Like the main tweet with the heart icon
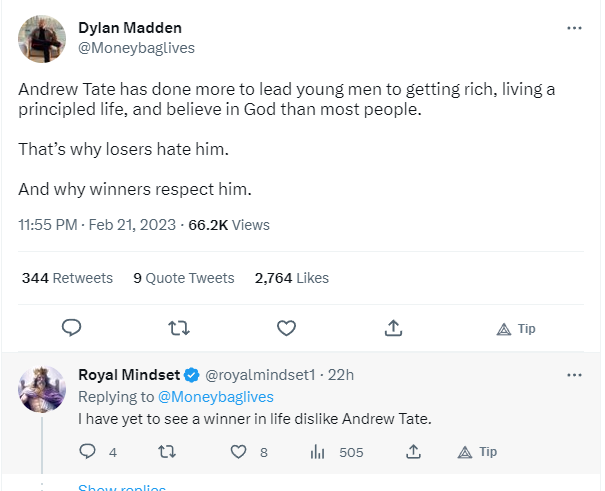Screen dimensions: 605x491 tap(286, 328)
